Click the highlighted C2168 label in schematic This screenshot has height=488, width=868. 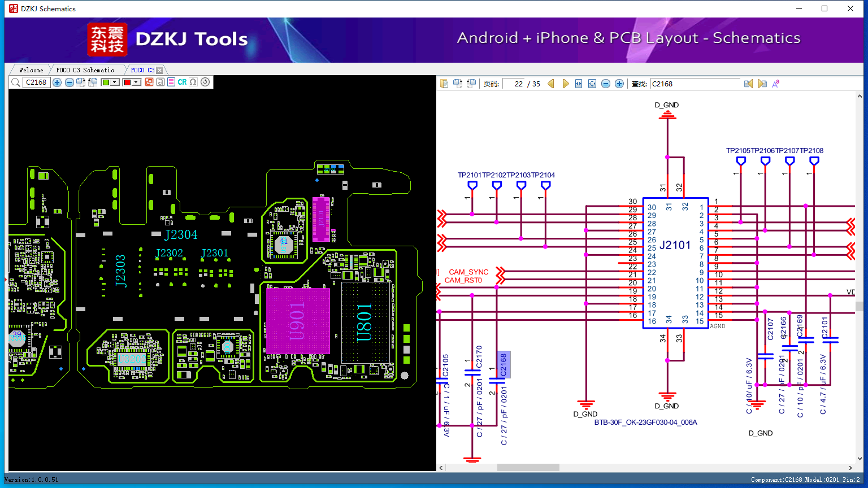pyautogui.click(x=504, y=364)
